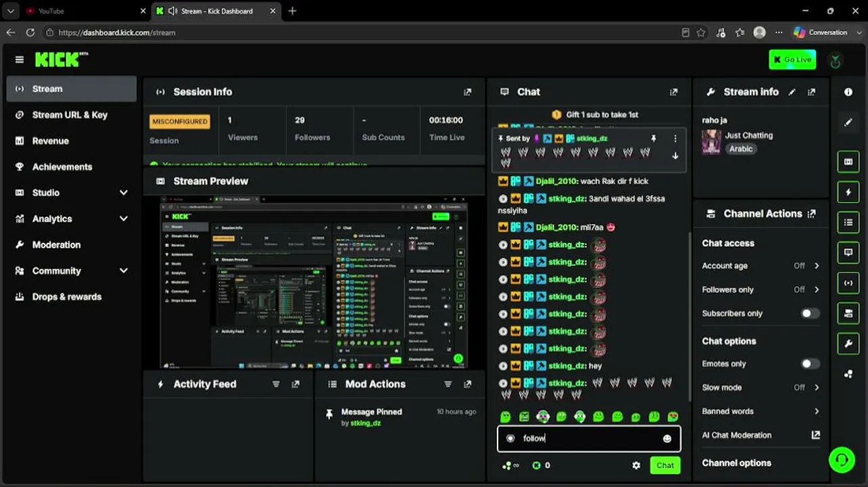Toggle Subscribers only chat switch
This screenshot has width=868, height=487.
[x=810, y=314]
